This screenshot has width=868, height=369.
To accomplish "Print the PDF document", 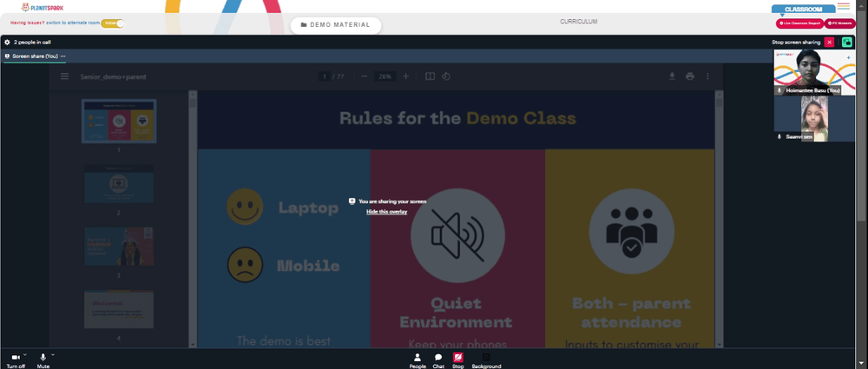I will click(x=690, y=76).
